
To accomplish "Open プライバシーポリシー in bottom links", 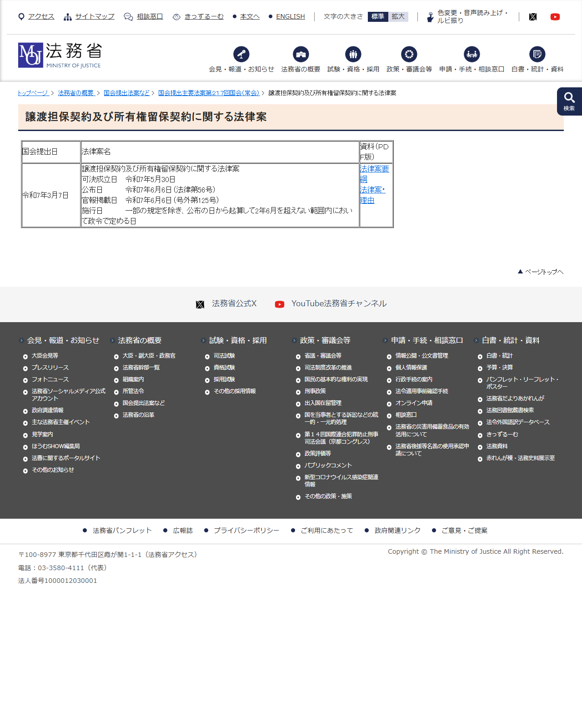I will [246, 531].
